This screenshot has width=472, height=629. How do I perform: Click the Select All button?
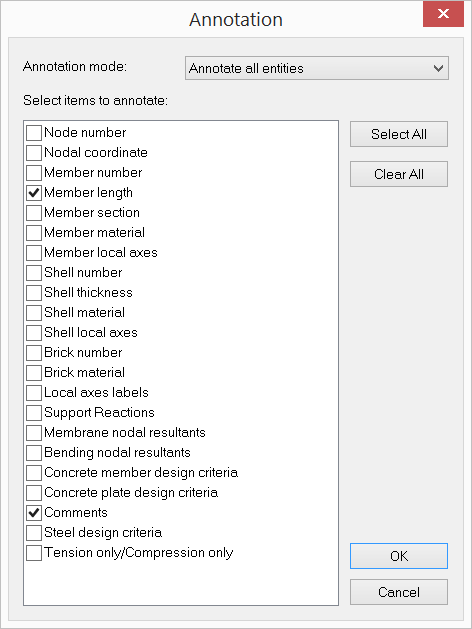tap(399, 134)
